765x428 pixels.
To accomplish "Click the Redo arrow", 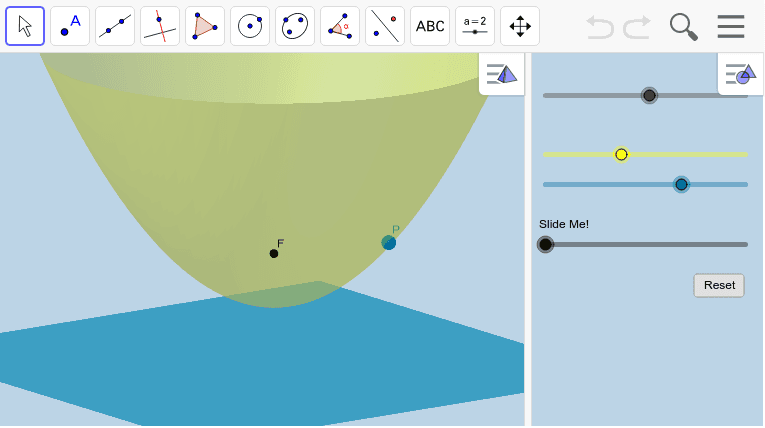I will coord(637,26).
